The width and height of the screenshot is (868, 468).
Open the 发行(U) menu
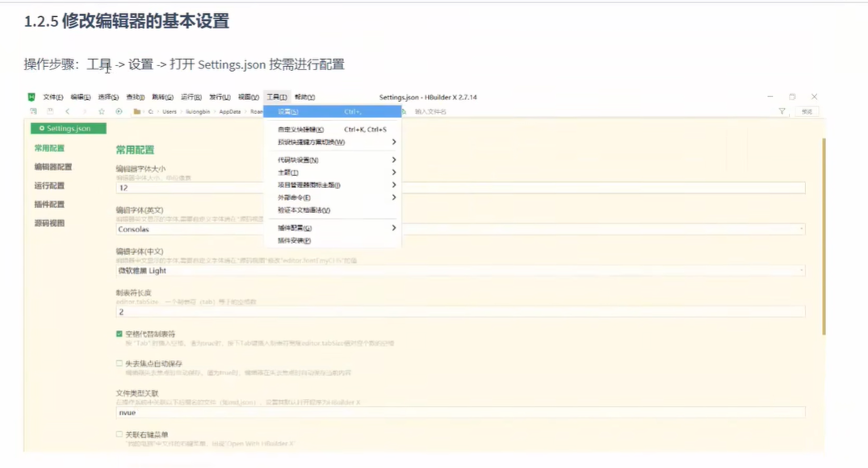click(x=219, y=97)
